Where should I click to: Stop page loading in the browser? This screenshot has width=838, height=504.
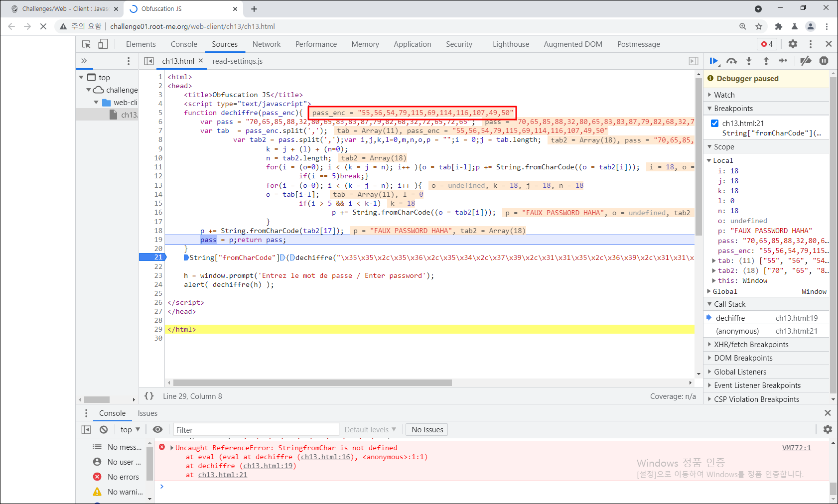(43, 26)
